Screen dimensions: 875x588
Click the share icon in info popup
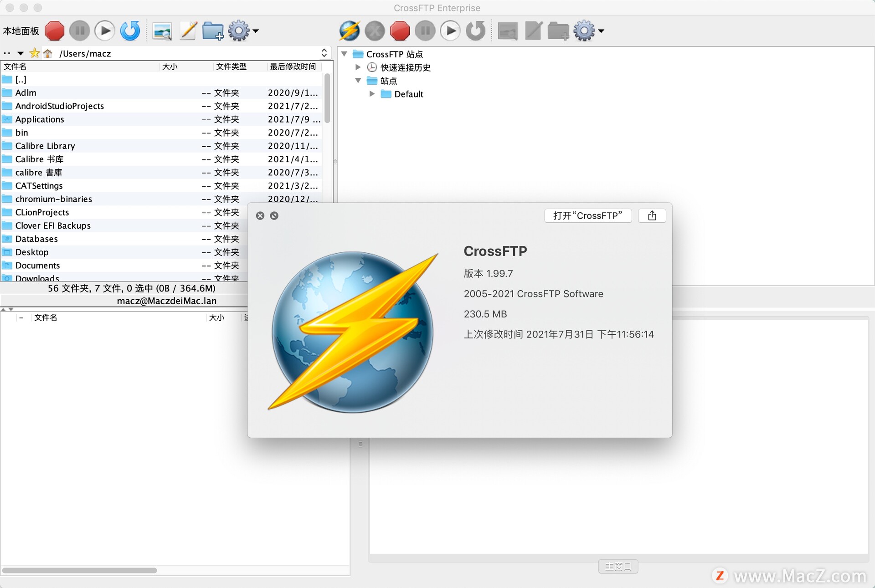point(652,215)
